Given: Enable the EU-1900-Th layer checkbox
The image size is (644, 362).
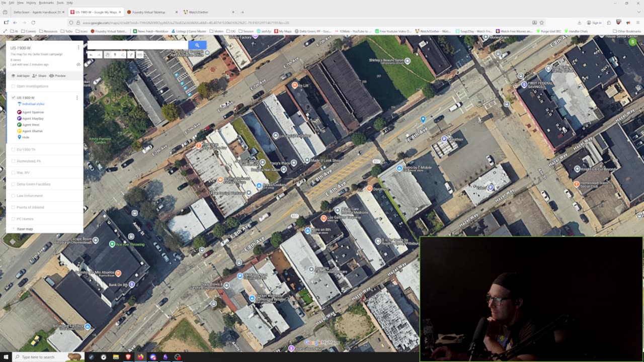Looking at the screenshot, I should click(x=14, y=149).
